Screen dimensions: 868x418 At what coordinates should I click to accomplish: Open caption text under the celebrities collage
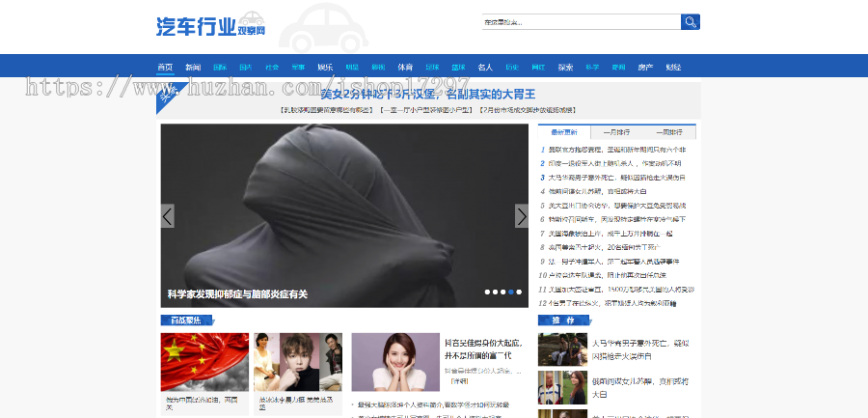[296, 403]
